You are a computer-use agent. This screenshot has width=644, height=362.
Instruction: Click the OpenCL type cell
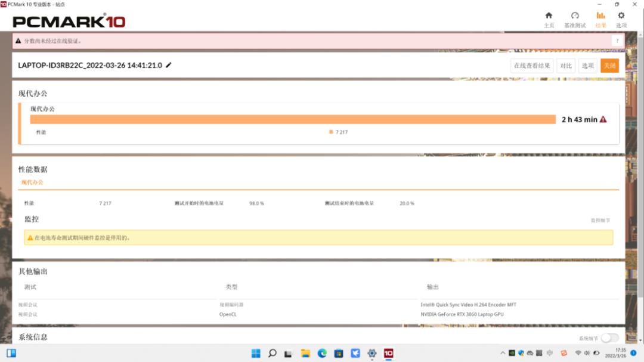pos(228,314)
